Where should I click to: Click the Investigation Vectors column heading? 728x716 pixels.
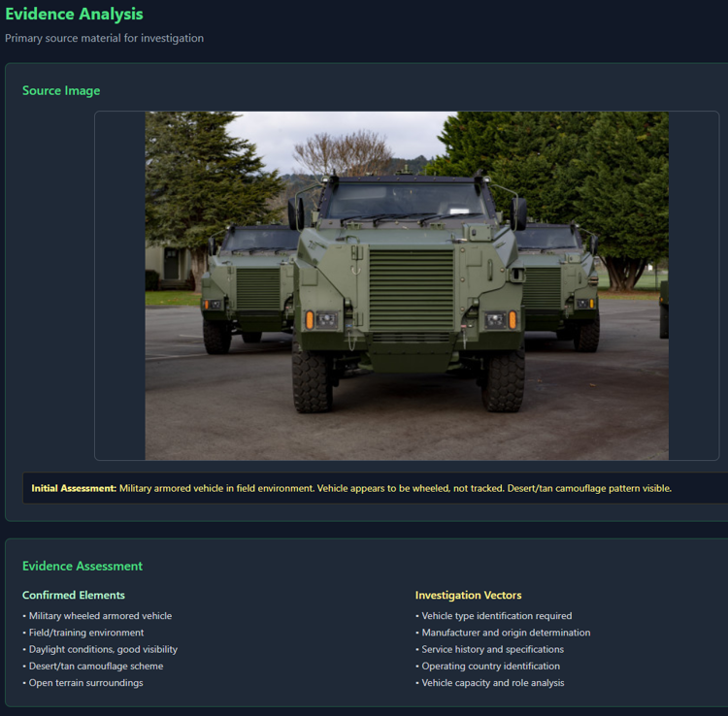[x=468, y=595]
